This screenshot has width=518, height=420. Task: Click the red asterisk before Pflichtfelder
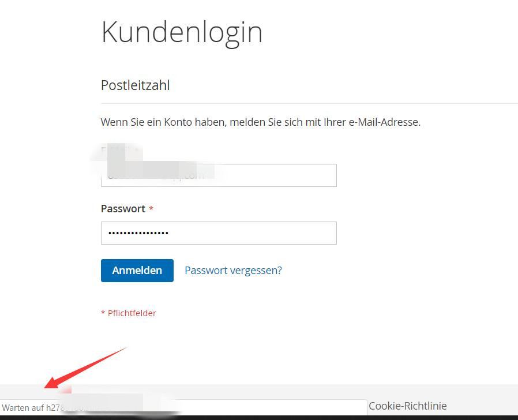[103, 313]
